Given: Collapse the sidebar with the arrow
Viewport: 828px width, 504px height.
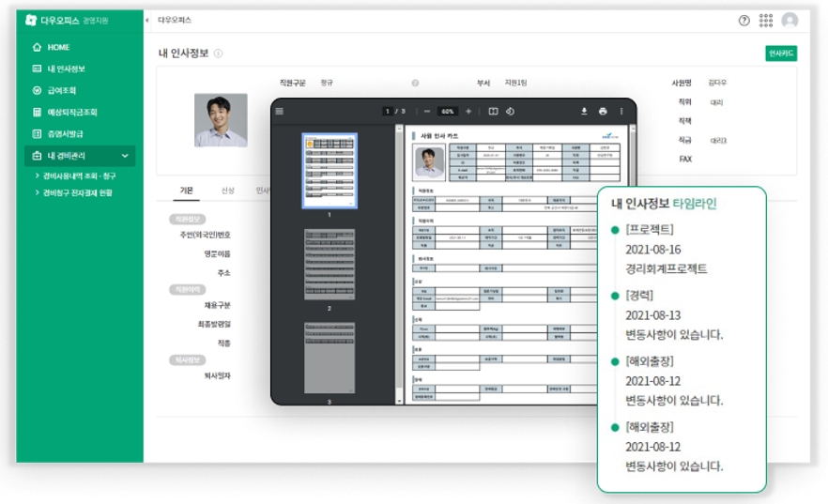Looking at the screenshot, I should point(146,21).
